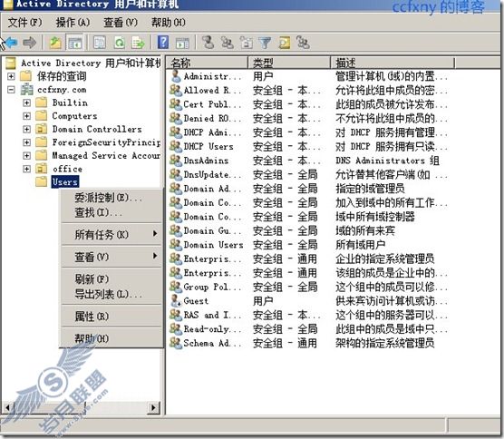Select the Computers tree item
The height and width of the screenshot is (439, 504).
click(x=74, y=116)
